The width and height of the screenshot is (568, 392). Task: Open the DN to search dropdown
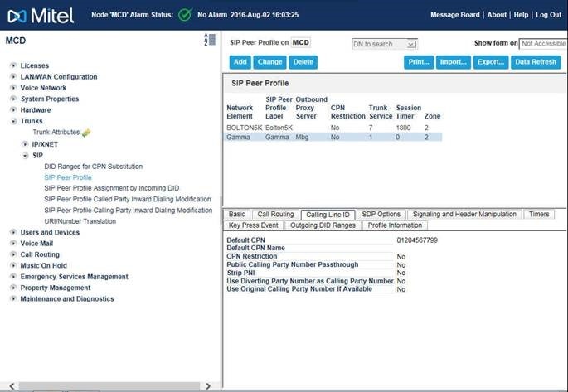coord(411,44)
